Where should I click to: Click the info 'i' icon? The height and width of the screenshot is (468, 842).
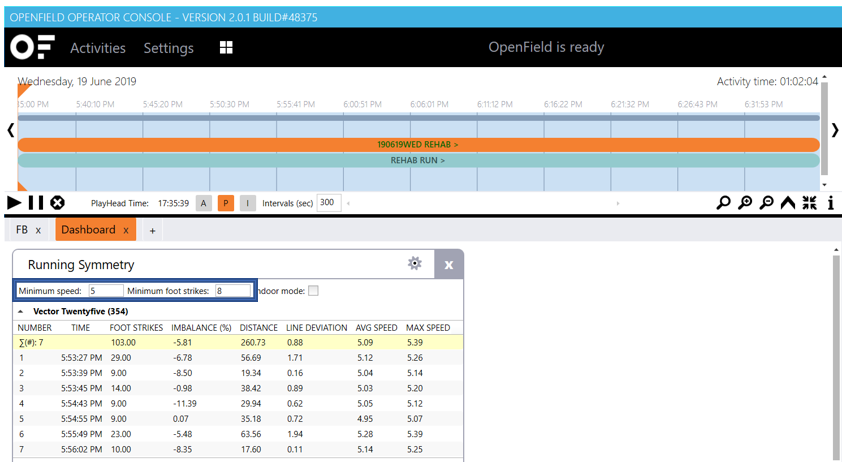pyautogui.click(x=830, y=203)
